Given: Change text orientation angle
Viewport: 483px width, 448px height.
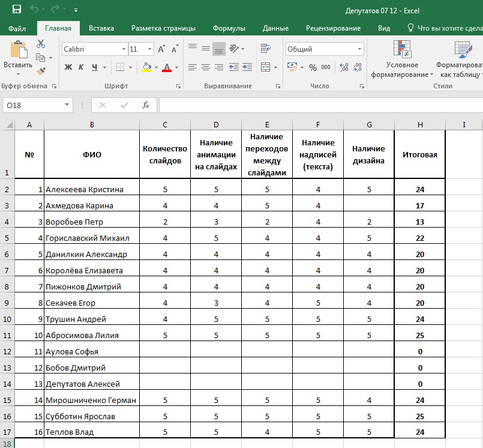Looking at the screenshot, I should click(234, 49).
